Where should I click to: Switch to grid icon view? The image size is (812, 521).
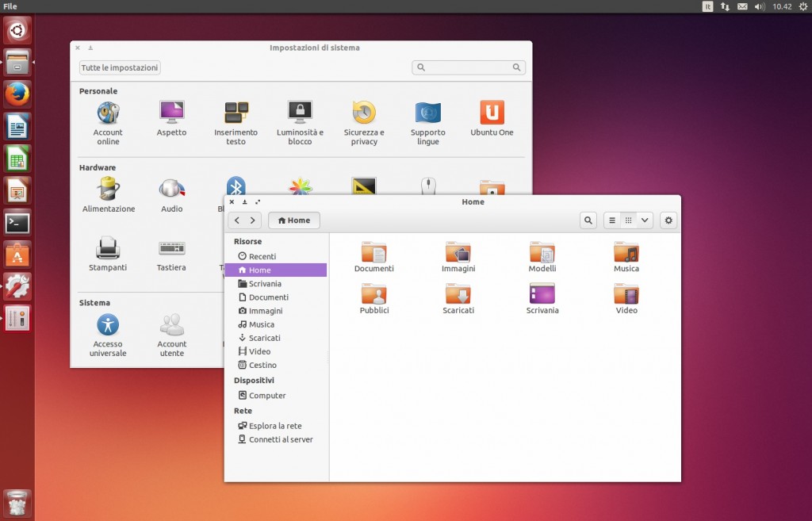click(x=629, y=220)
